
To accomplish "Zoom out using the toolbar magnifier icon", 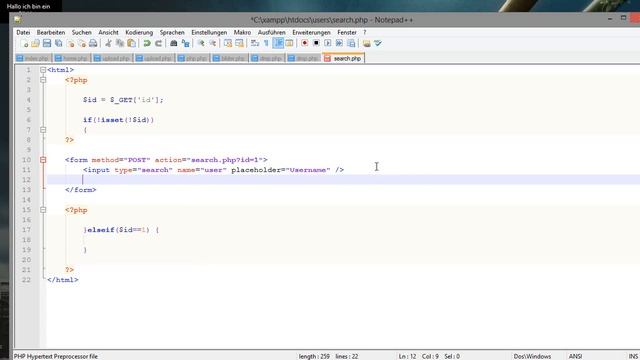I will pos(213,43).
